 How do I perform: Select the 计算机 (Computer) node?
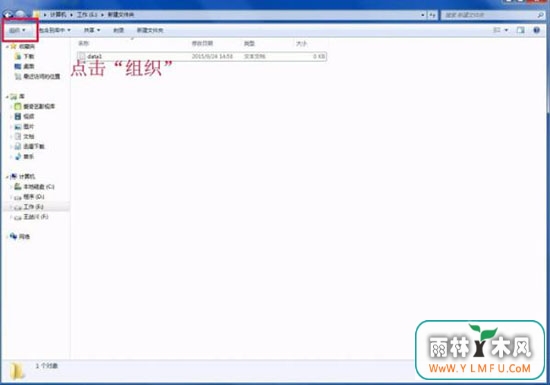click(x=27, y=176)
